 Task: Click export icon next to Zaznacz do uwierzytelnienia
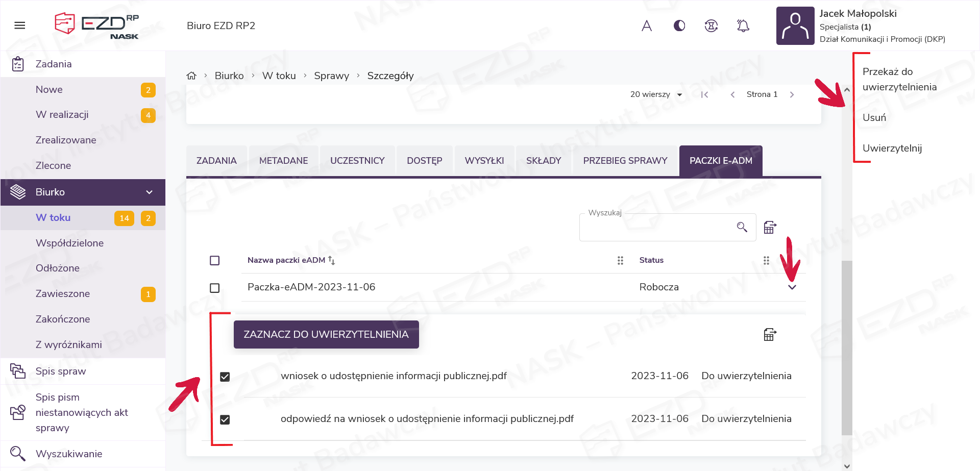770,335
